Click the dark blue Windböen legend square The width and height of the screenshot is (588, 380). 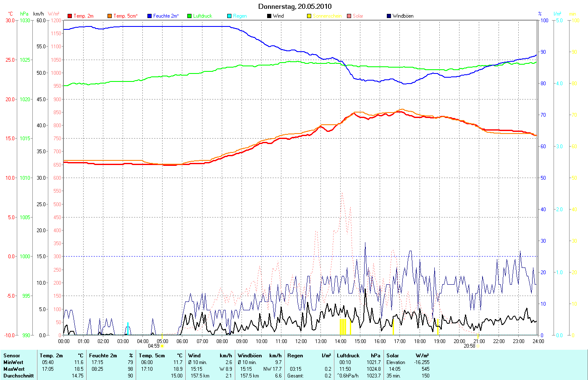pyautogui.click(x=389, y=16)
